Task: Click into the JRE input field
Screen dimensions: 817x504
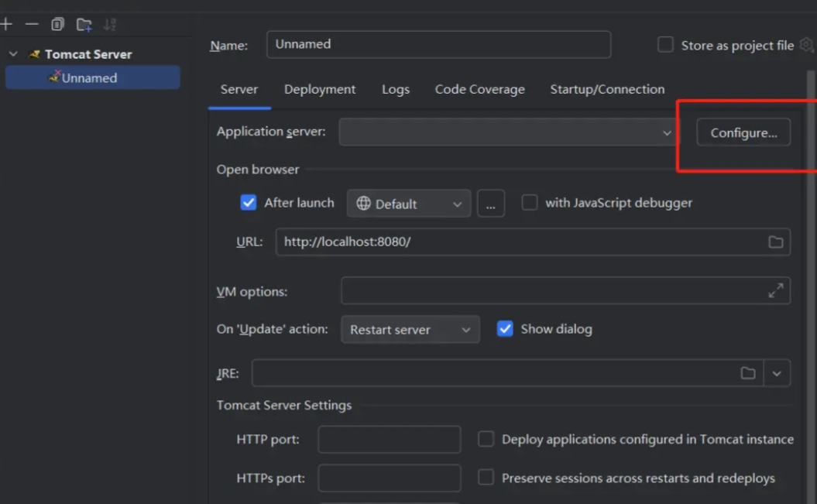Action: (x=508, y=373)
